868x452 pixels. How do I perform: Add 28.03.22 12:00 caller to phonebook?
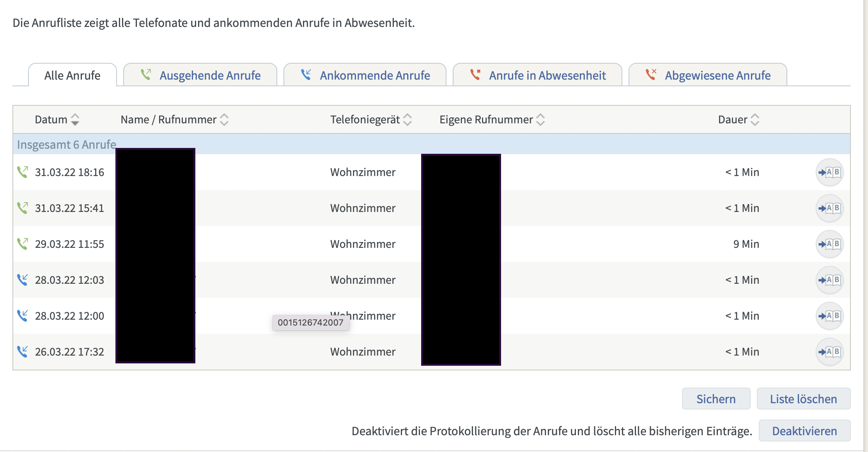(829, 316)
